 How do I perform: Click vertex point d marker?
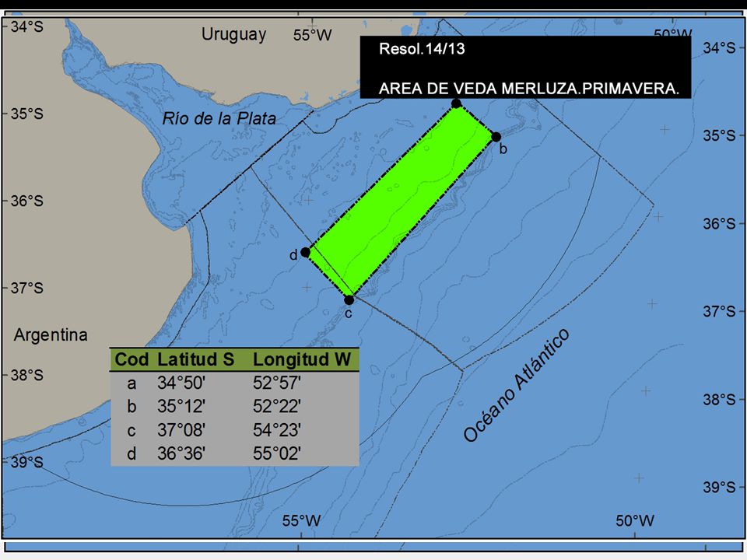305,252
